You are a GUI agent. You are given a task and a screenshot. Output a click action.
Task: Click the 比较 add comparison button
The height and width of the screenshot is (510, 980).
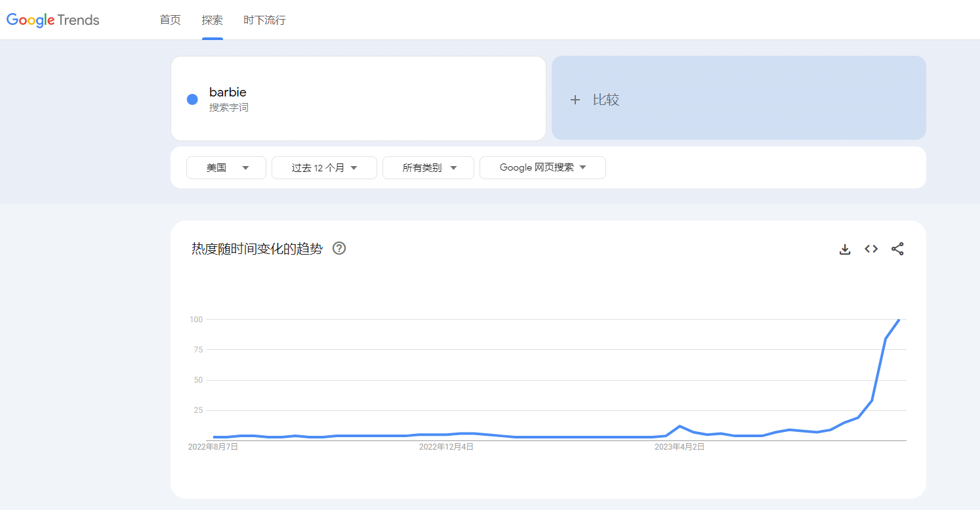tap(739, 98)
